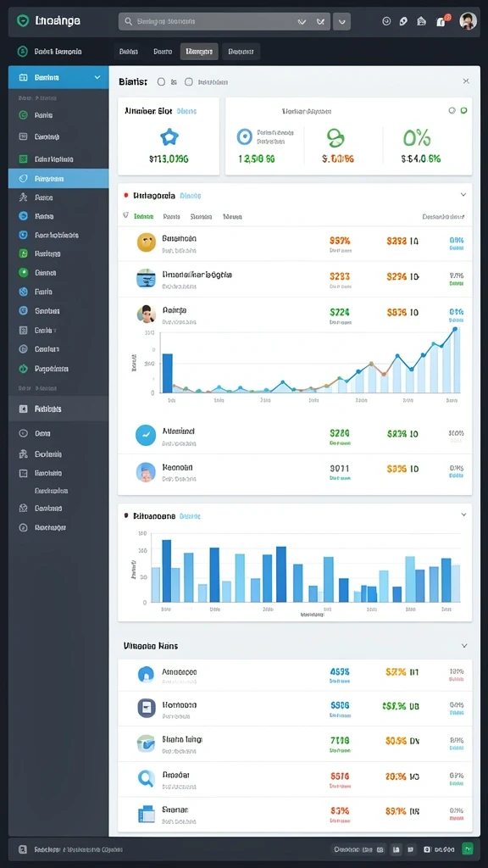Collapse the bar chart section chevron
This screenshot has width=488, height=868.
click(463, 515)
